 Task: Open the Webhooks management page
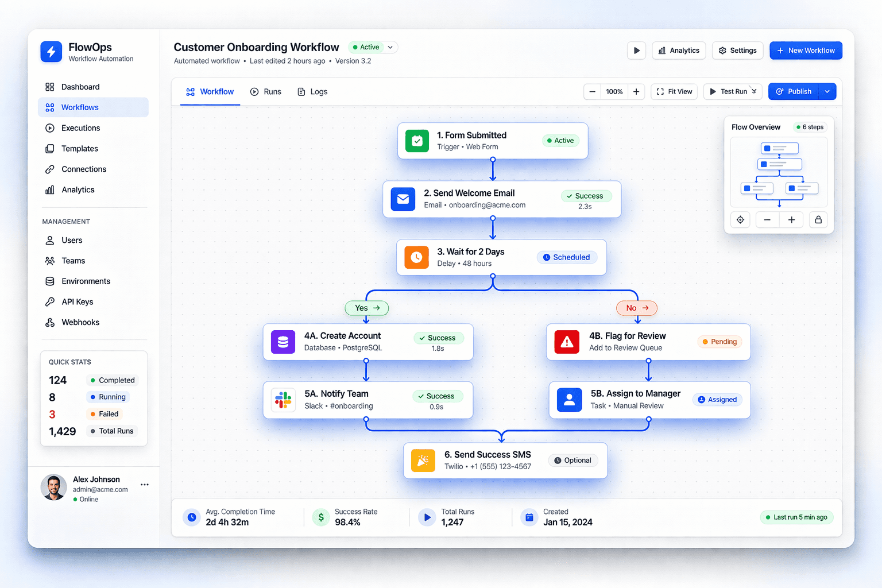(x=79, y=322)
